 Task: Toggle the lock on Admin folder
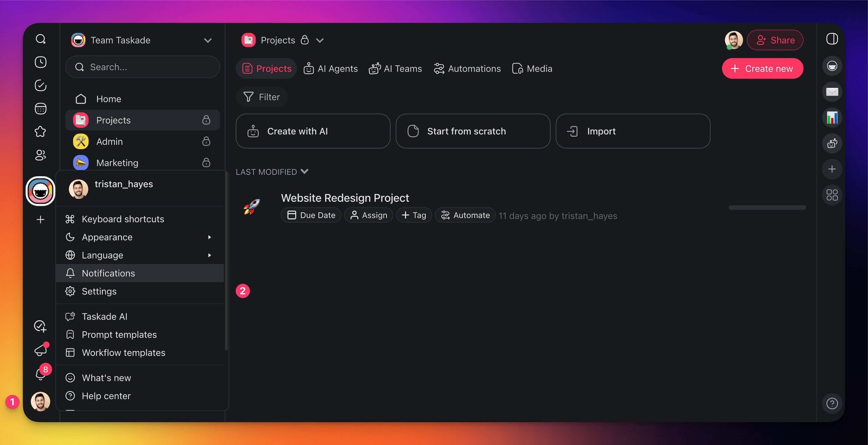click(206, 141)
